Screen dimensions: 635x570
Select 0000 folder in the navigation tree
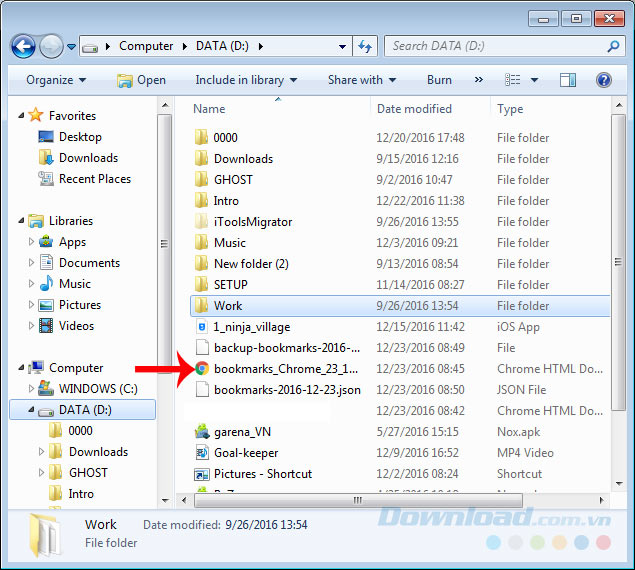[x=80, y=431]
